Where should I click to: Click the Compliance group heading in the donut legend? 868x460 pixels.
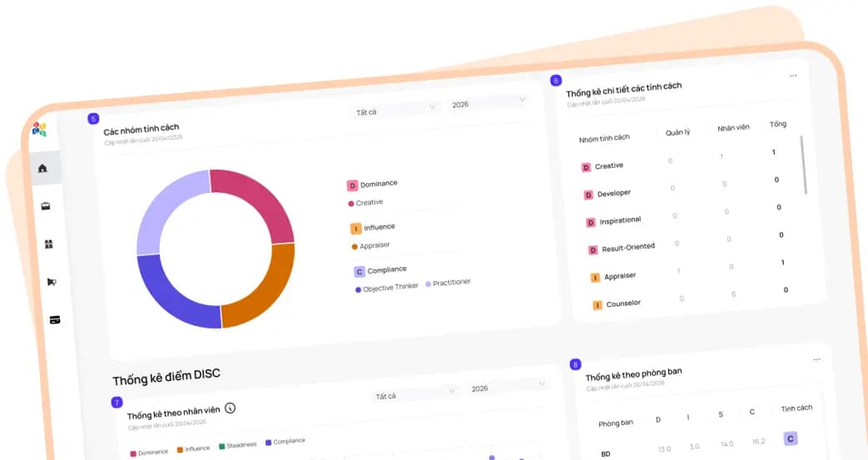click(387, 270)
